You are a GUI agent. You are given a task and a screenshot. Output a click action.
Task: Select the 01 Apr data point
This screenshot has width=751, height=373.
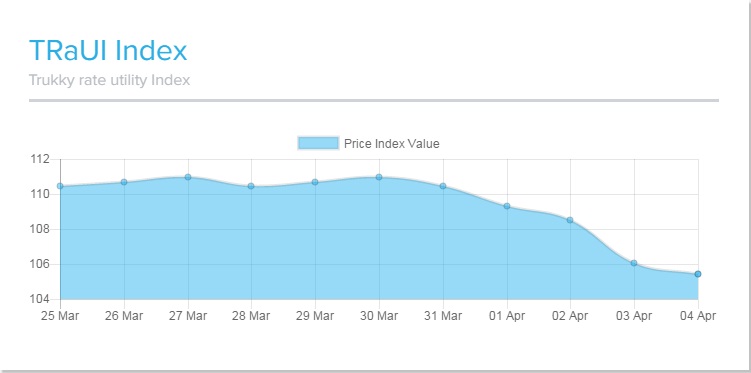click(x=507, y=206)
